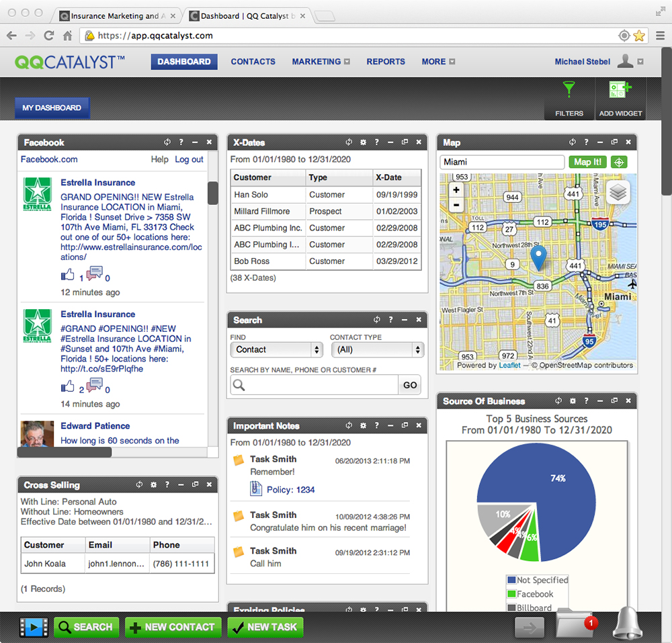Click the Add Widget icon
Screen dimensions: 672x643
(x=620, y=89)
